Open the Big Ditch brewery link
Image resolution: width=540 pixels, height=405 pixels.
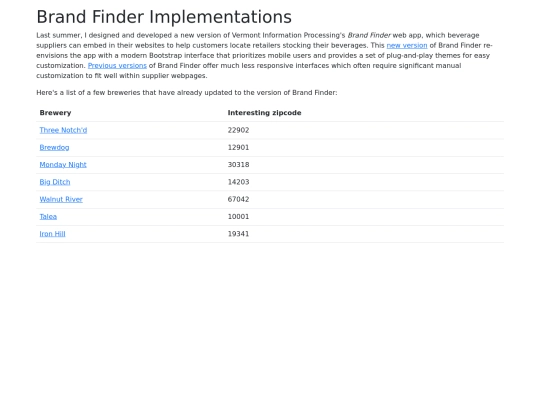[x=55, y=182]
